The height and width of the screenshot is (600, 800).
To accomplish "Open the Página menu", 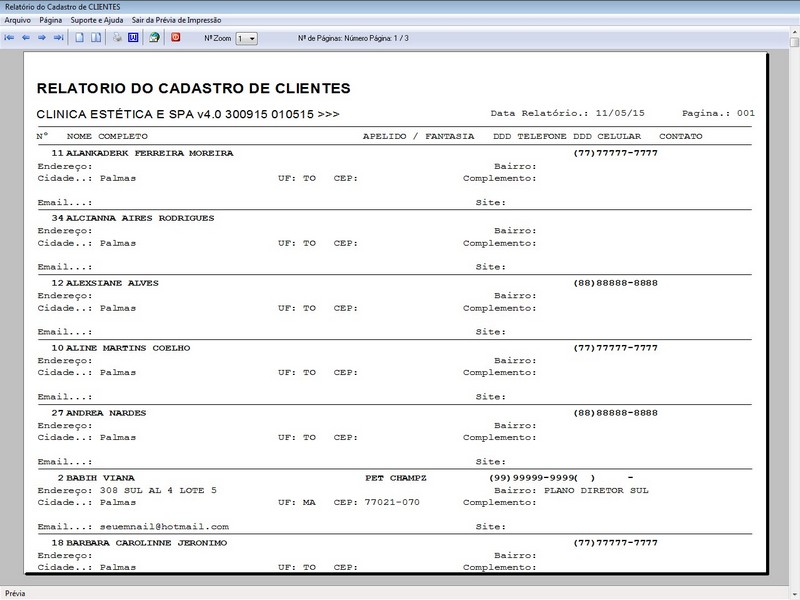I will tap(51, 20).
